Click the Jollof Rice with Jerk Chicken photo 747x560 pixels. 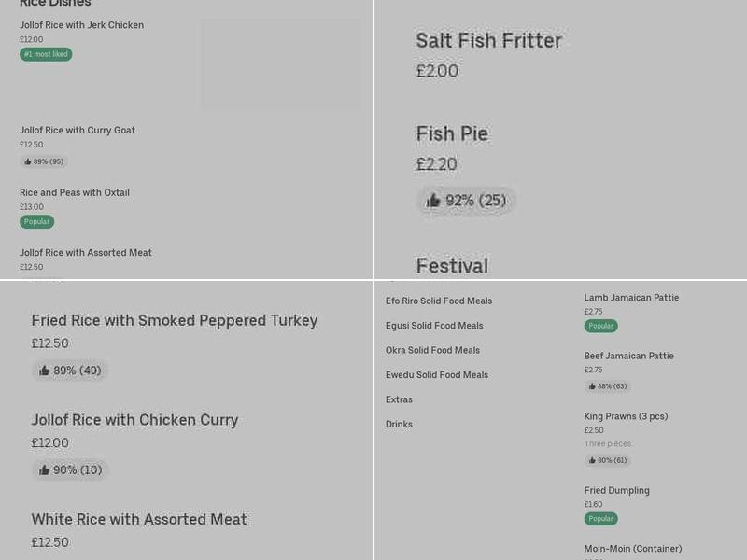pyautogui.click(x=280, y=64)
